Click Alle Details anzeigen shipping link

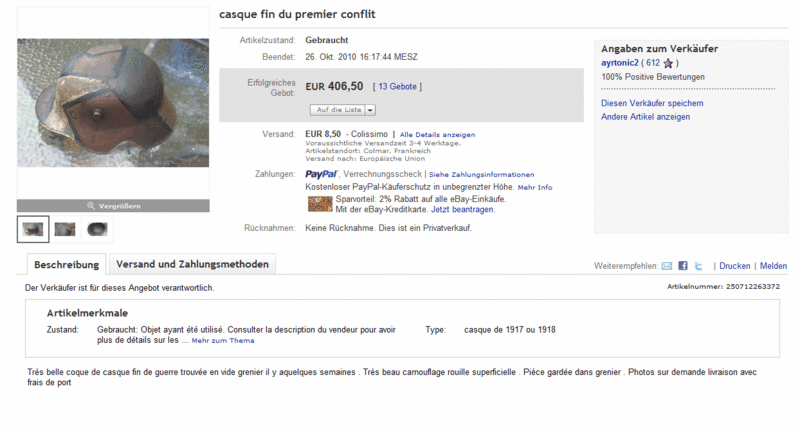(437, 135)
